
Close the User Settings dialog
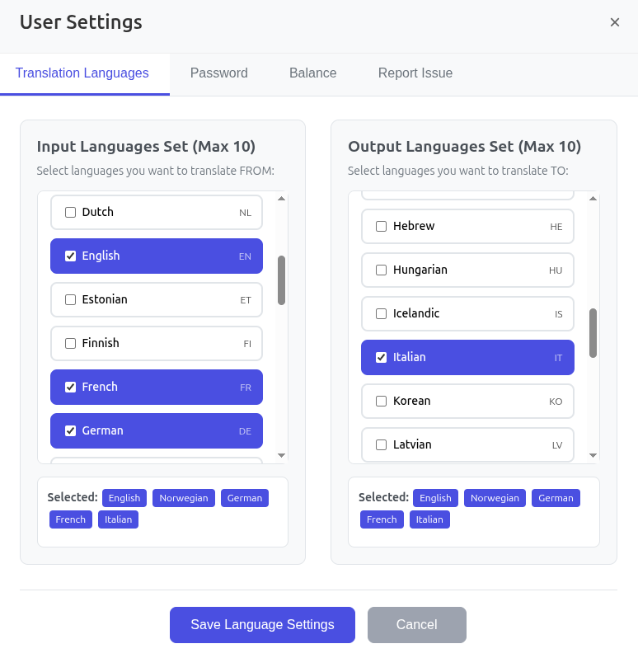(x=614, y=22)
